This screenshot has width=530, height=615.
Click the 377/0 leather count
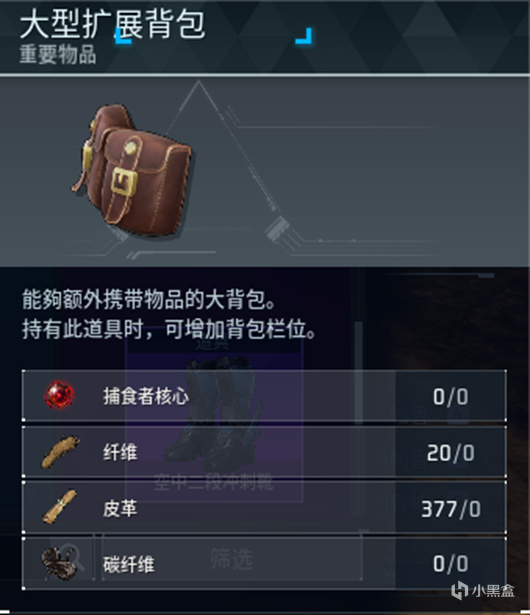coord(451,509)
